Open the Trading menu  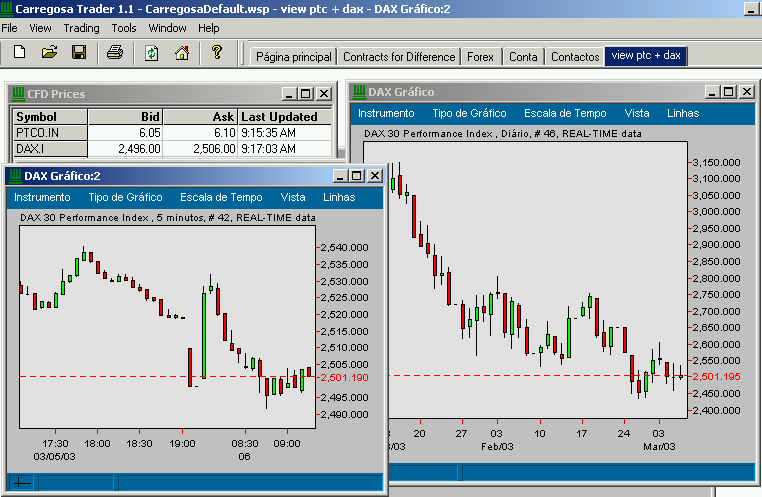[x=81, y=28]
